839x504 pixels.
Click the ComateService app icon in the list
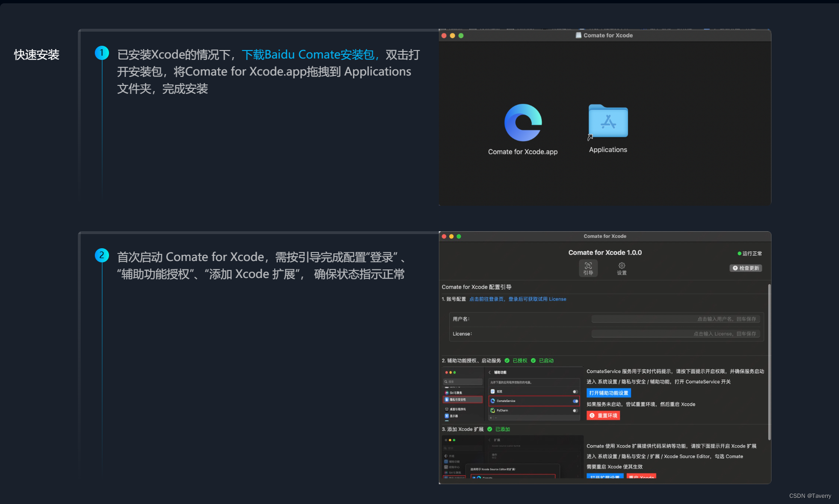point(493,401)
